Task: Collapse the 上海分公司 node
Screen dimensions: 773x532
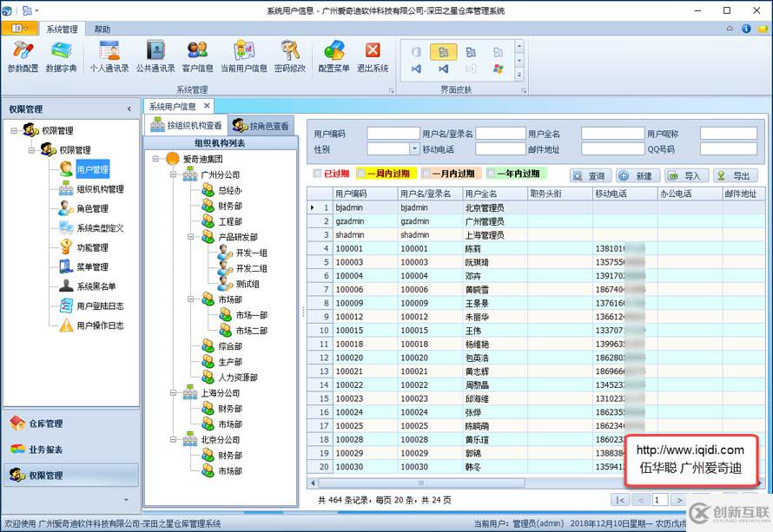Action: click(173, 393)
